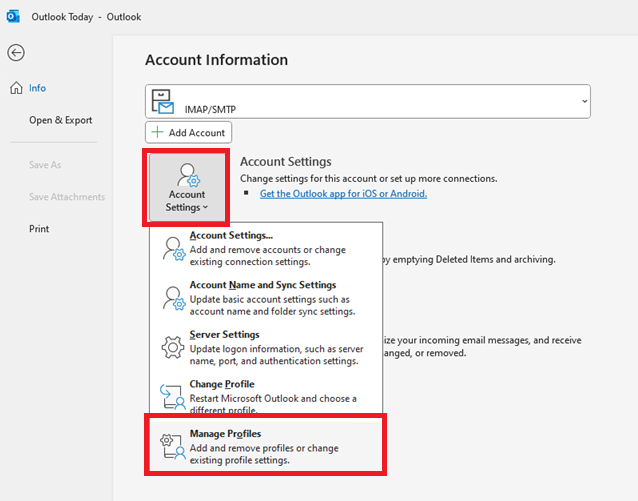This screenshot has height=501, width=638.
Task: Click the 'Outlook Today - Outlook' window title
Action: click(x=86, y=17)
